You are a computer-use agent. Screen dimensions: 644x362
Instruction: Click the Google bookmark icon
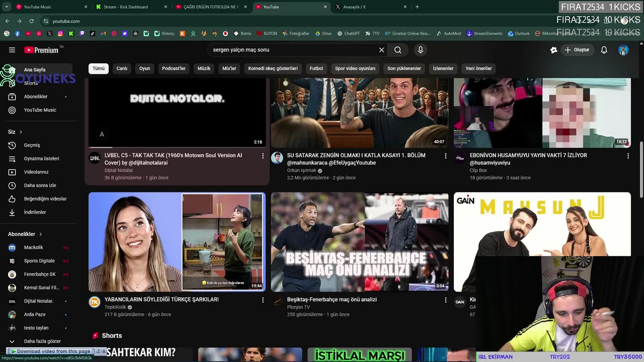[7, 34]
